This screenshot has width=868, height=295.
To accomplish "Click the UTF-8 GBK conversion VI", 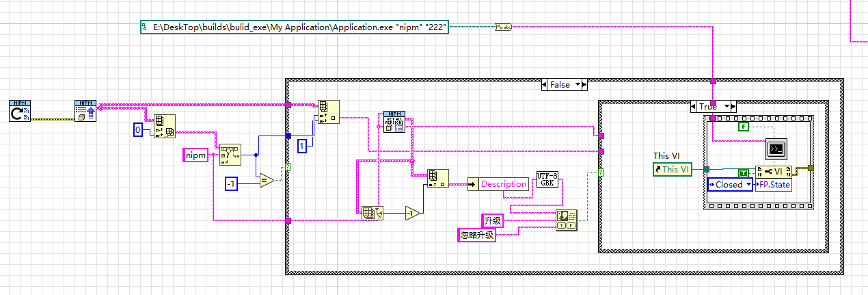I will [x=547, y=179].
